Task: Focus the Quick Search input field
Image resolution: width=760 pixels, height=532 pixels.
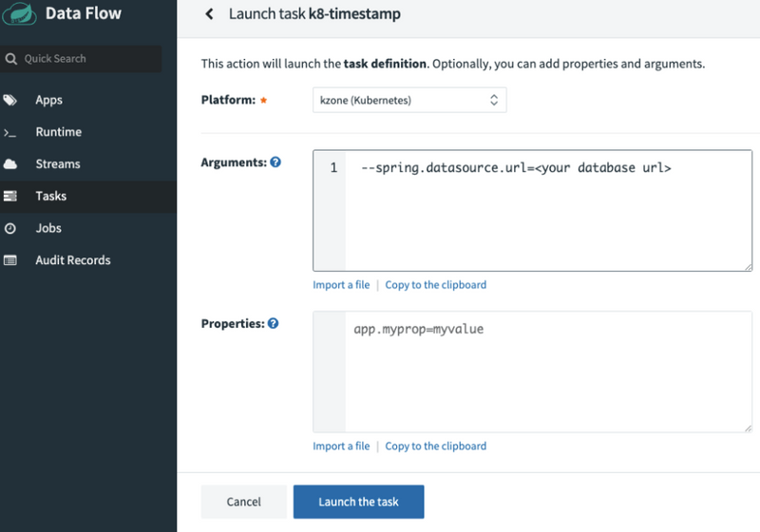Action: [x=81, y=59]
